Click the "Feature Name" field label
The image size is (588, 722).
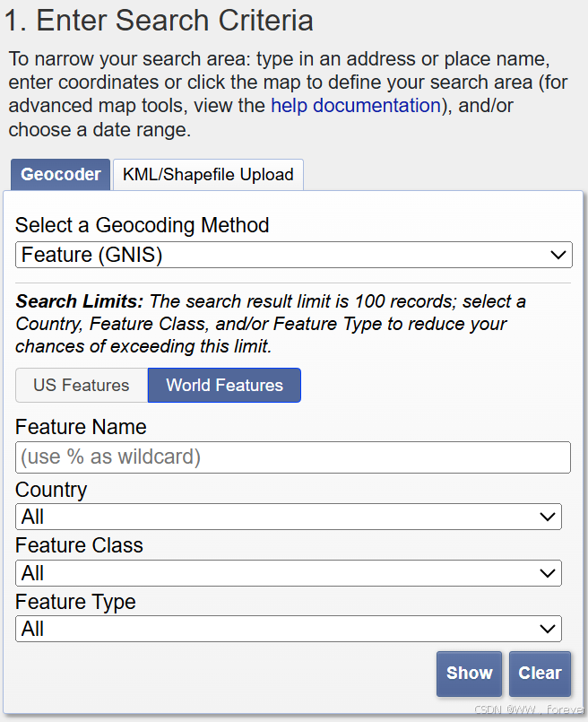coord(81,427)
